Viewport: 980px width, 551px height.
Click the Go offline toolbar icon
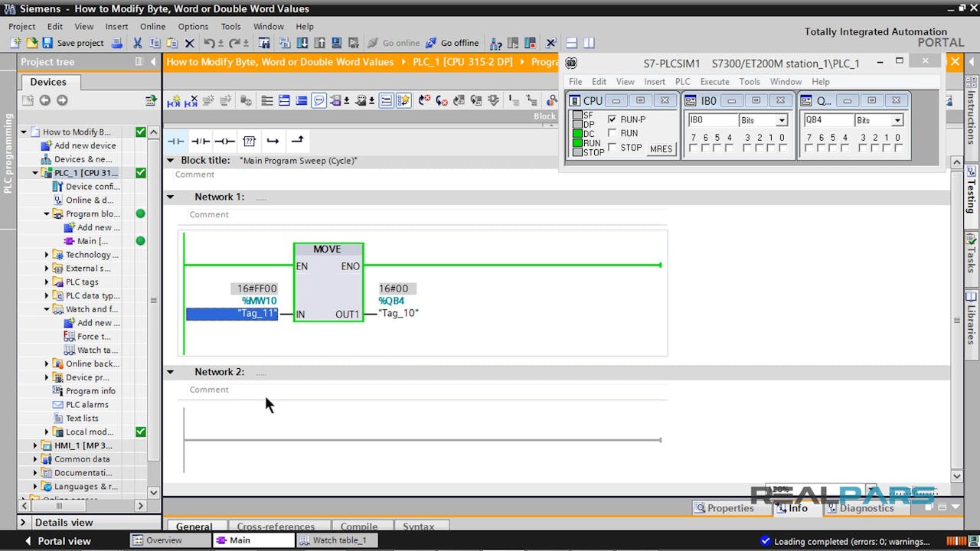click(x=432, y=43)
